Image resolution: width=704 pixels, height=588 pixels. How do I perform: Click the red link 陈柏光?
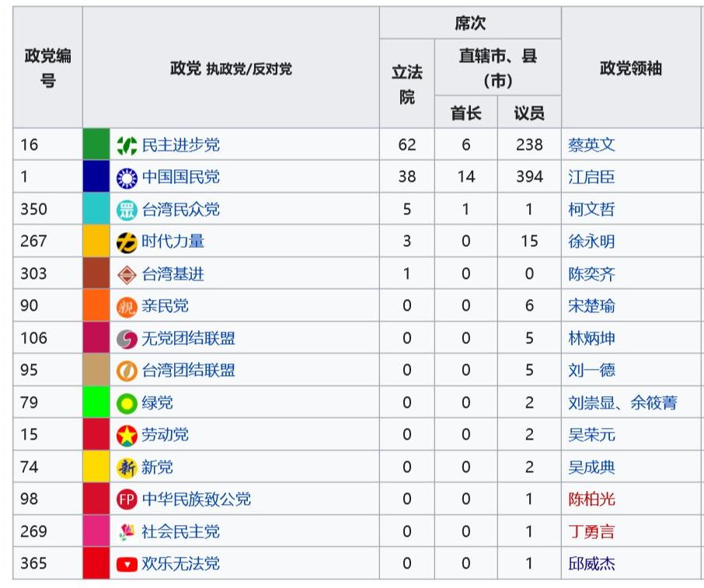pos(591,499)
